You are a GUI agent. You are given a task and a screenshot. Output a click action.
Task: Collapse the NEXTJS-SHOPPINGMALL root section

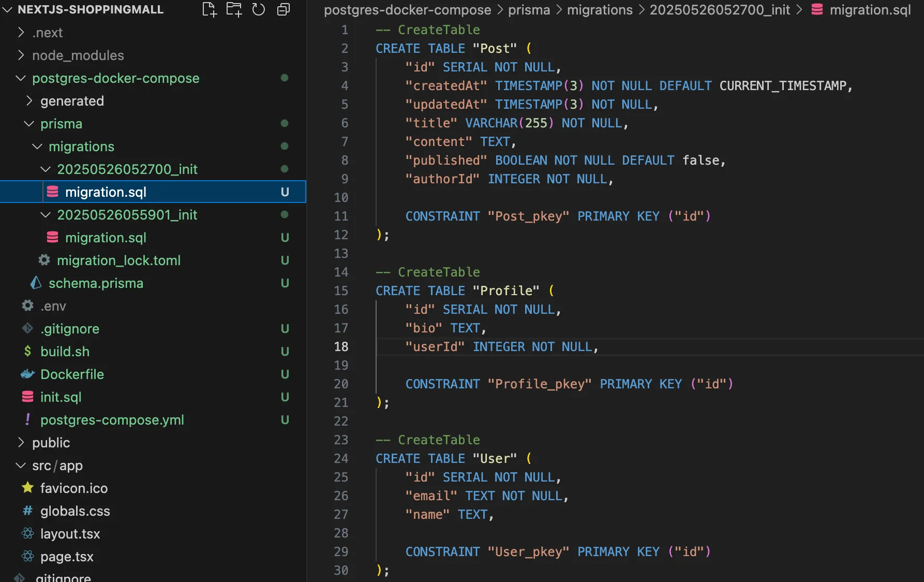click(x=7, y=9)
